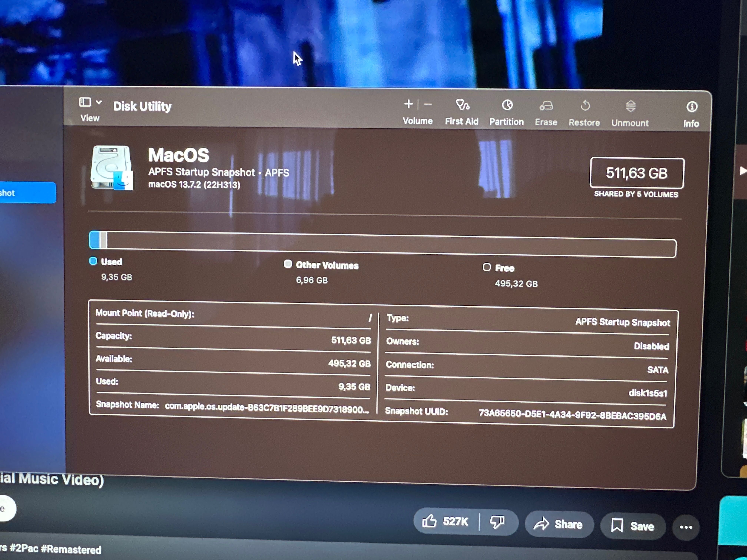Click the First Aid stethoscope icon

(x=462, y=105)
